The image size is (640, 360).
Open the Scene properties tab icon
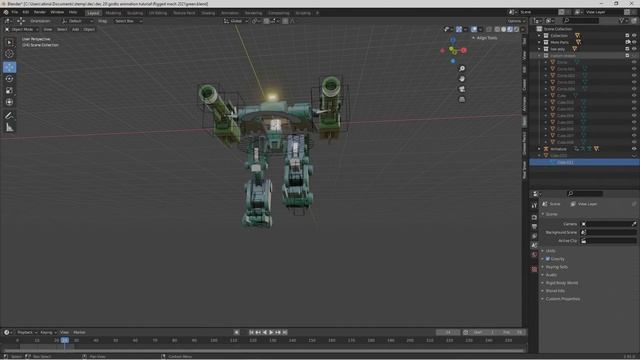click(x=534, y=245)
